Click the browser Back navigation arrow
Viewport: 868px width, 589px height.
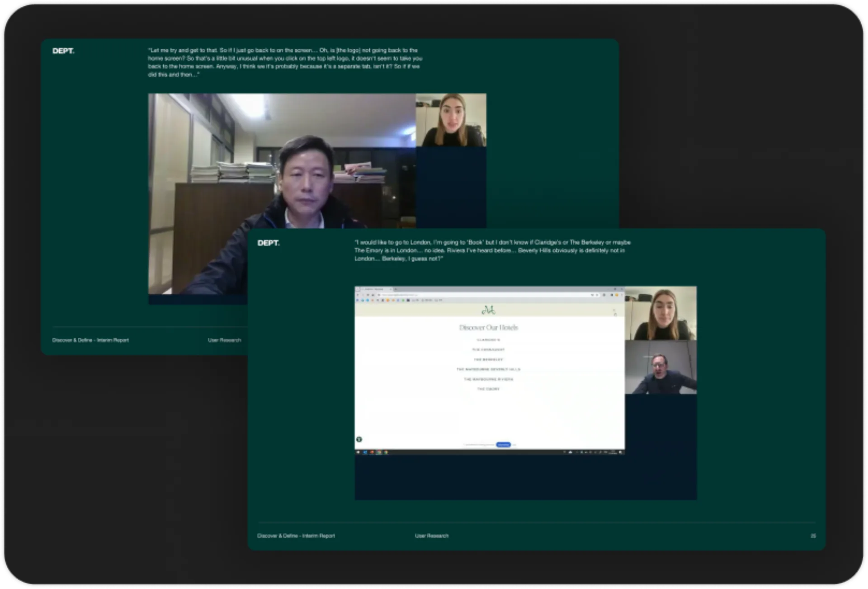(x=358, y=295)
